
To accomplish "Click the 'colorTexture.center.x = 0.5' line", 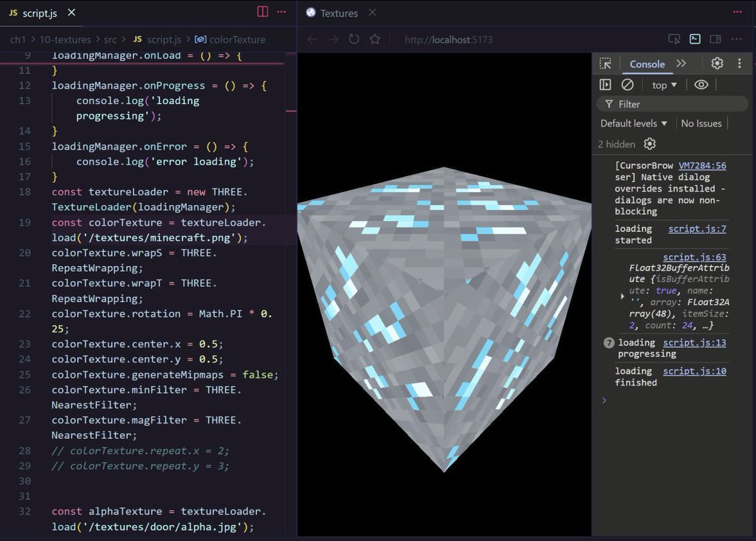I will click(137, 344).
